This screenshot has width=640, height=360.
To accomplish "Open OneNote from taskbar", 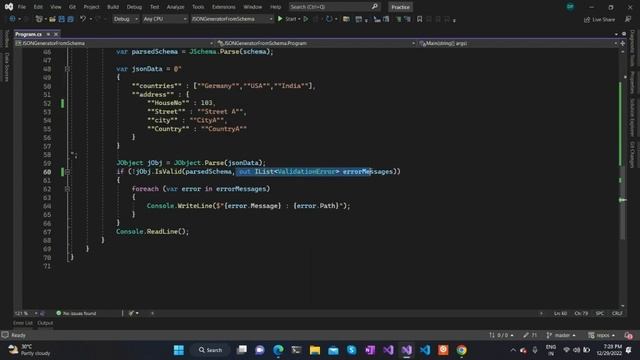I will click(370, 350).
